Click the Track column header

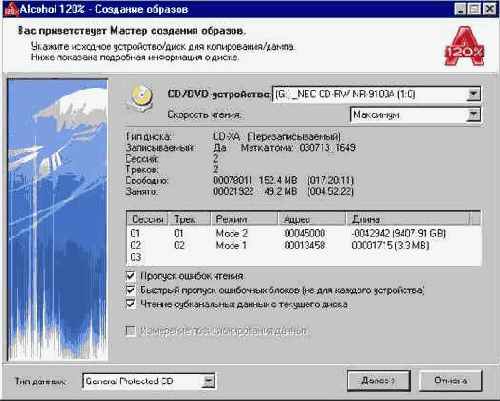tap(189, 219)
